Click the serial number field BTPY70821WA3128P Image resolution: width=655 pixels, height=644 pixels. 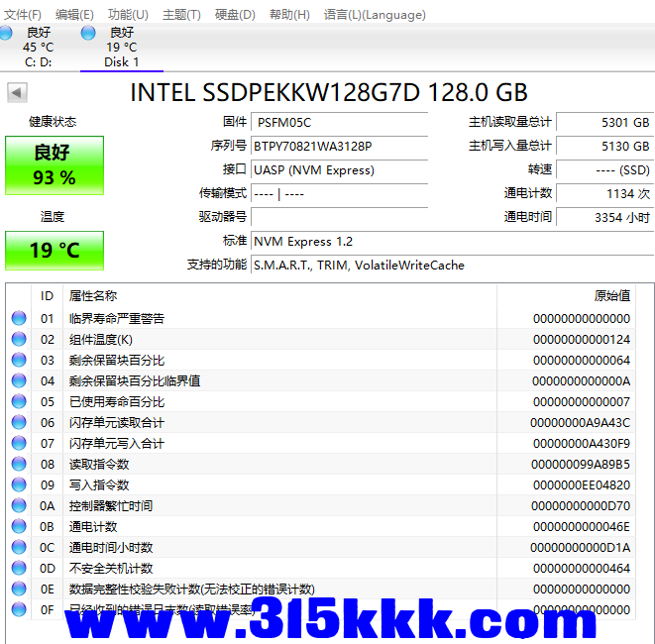tap(339, 147)
